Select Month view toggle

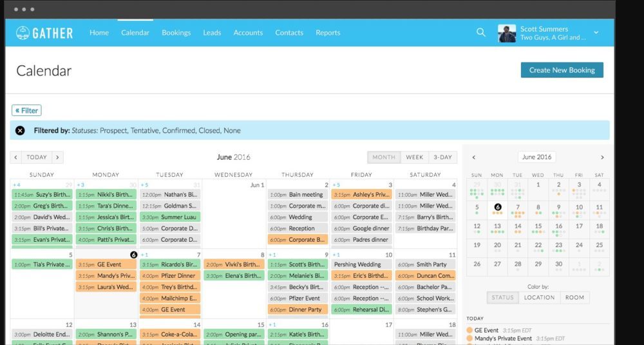tap(384, 157)
